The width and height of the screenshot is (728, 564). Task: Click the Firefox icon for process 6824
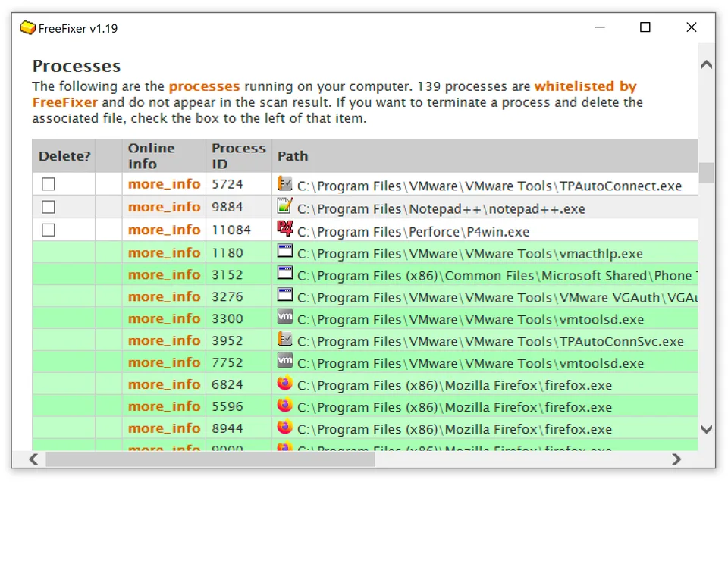(284, 383)
